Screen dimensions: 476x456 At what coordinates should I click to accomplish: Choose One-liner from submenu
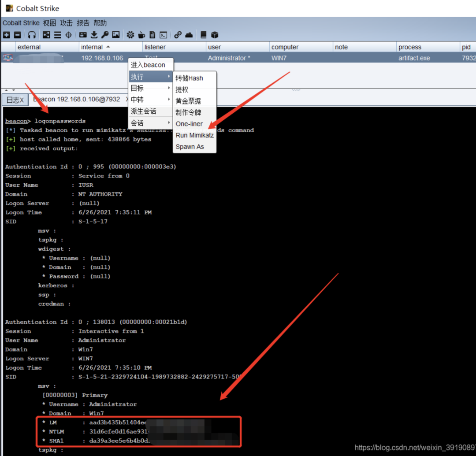[195, 124]
